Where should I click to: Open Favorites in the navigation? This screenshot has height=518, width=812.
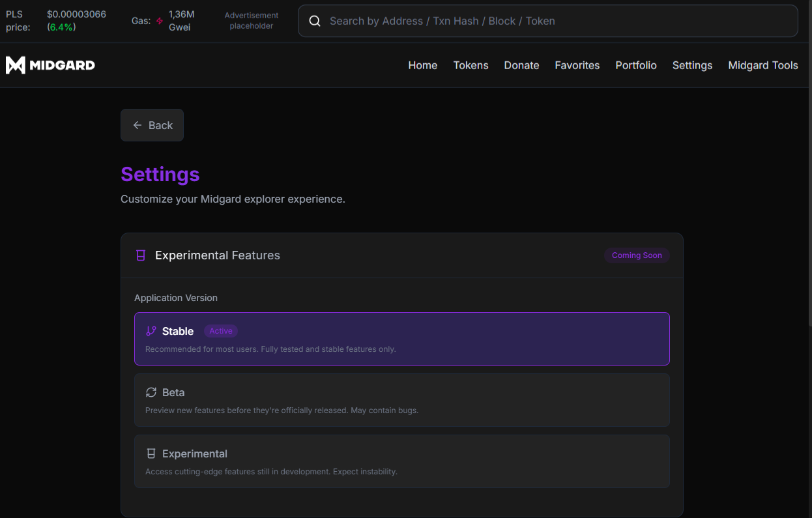click(577, 65)
